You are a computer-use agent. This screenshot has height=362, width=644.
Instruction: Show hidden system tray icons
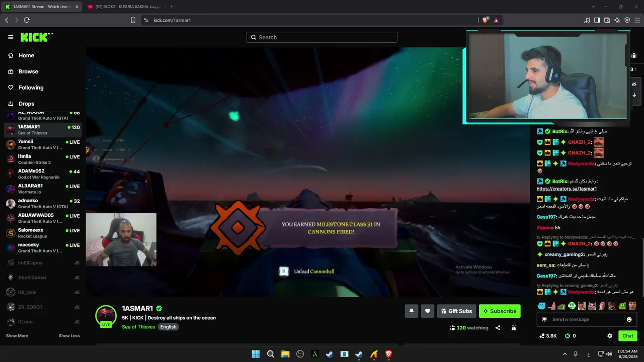(x=565, y=354)
